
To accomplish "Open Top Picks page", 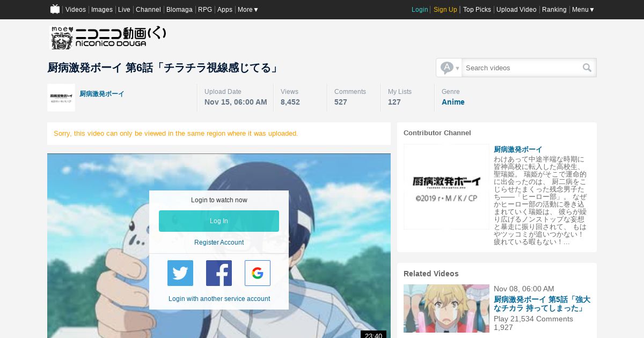I will [477, 10].
